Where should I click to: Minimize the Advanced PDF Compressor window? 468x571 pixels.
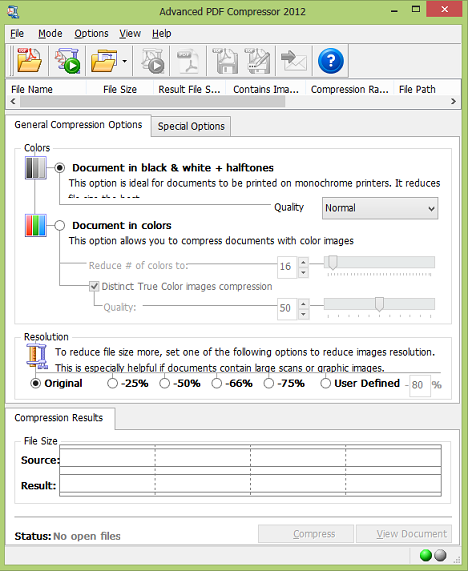click(394, 10)
